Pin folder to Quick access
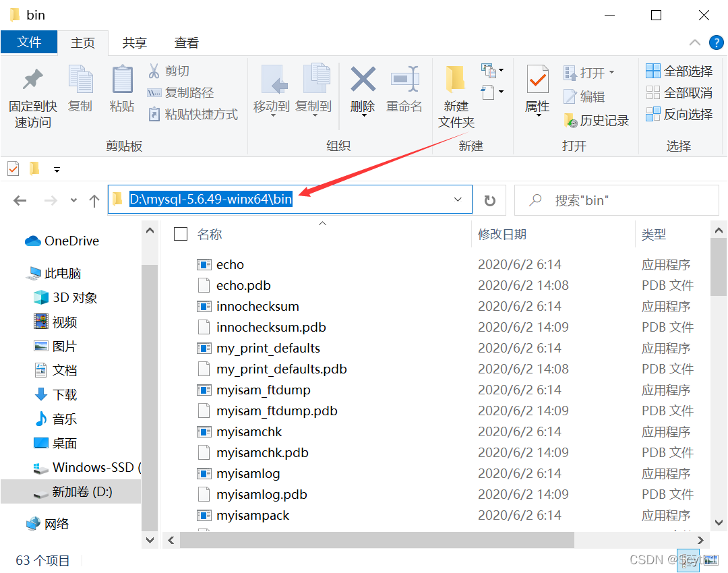This screenshot has width=728, height=573. 32,97
